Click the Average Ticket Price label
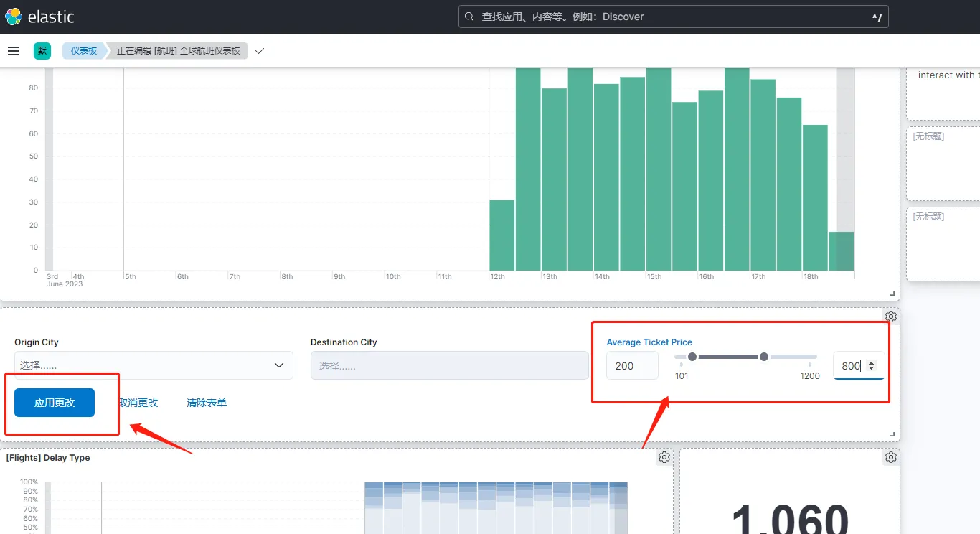Screen dimensions: 980x534 [x=649, y=342]
